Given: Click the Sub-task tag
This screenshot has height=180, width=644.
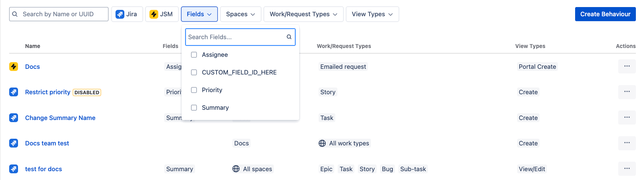Looking at the screenshot, I should (413, 169).
